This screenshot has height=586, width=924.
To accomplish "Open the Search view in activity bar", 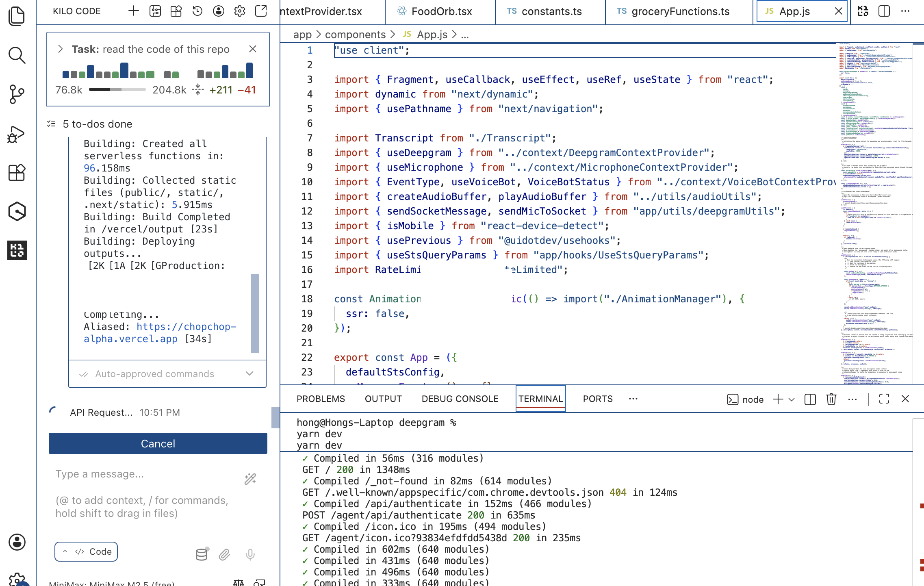I will click(17, 56).
